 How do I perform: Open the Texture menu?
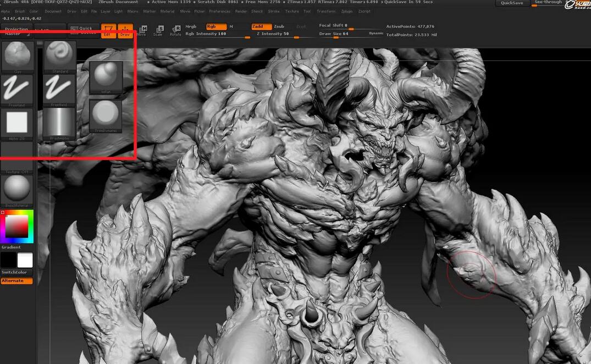(x=292, y=12)
